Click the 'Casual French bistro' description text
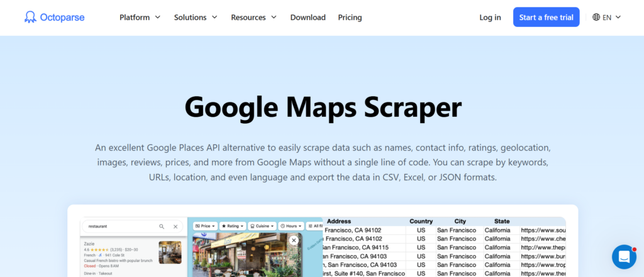Viewport: 644px width, 277px height. point(118,261)
